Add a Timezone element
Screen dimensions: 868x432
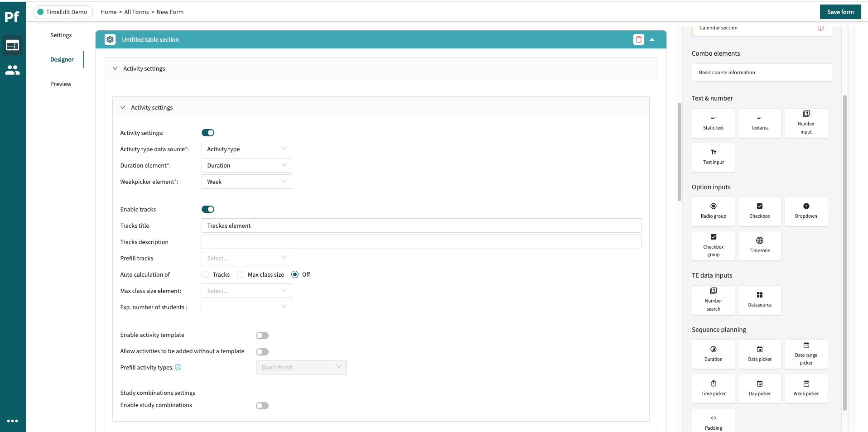coord(760,246)
